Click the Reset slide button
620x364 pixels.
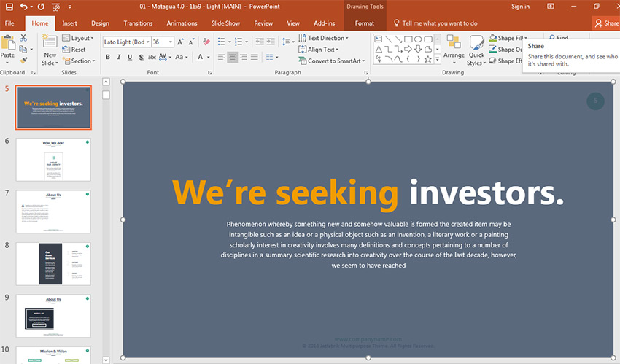point(74,50)
